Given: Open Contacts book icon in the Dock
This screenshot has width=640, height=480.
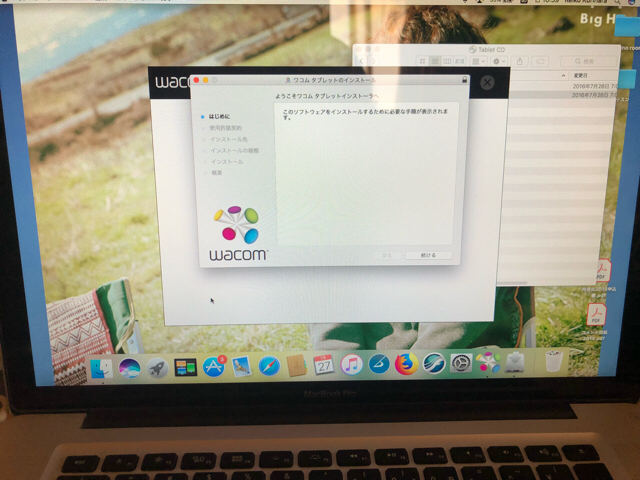Looking at the screenshot, I should click(296, 365).
